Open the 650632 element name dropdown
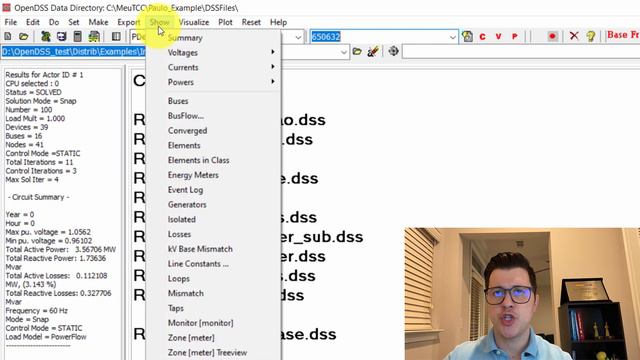 [452, 37]
